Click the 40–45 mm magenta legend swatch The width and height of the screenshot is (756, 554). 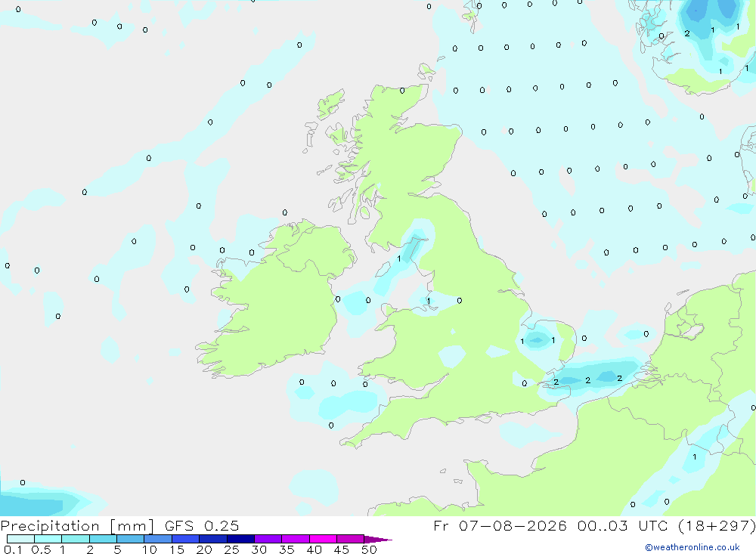323,539
